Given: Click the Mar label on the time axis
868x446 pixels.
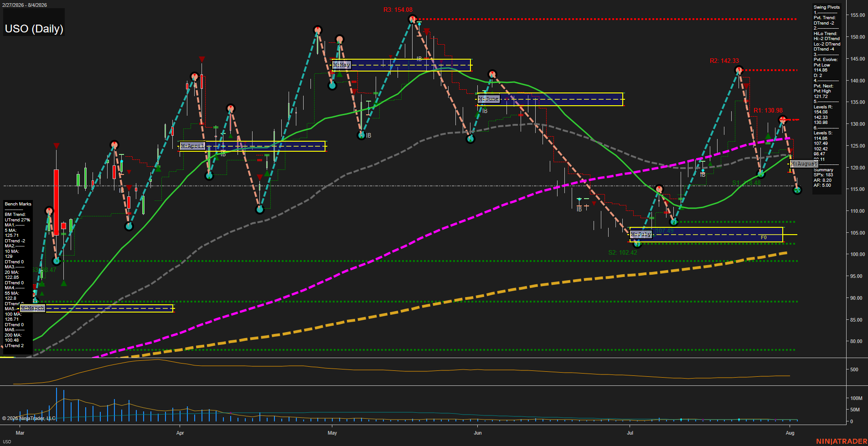Looking at the screenshot, I should (x=20, y=433).
